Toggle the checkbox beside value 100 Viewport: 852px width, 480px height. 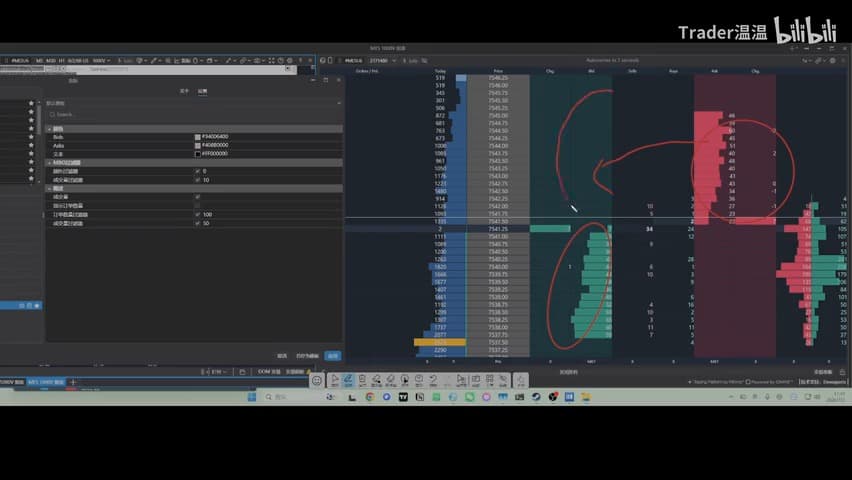click(197, 215)
